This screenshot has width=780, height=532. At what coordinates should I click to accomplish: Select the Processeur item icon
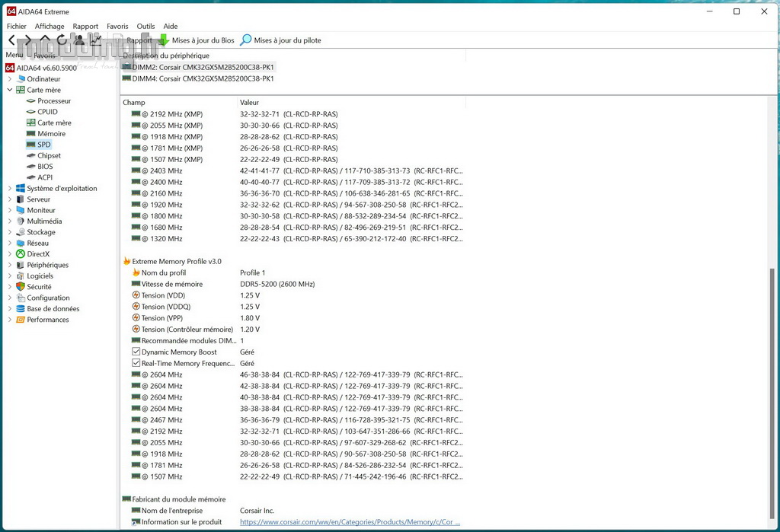click(x=30, y=100)
